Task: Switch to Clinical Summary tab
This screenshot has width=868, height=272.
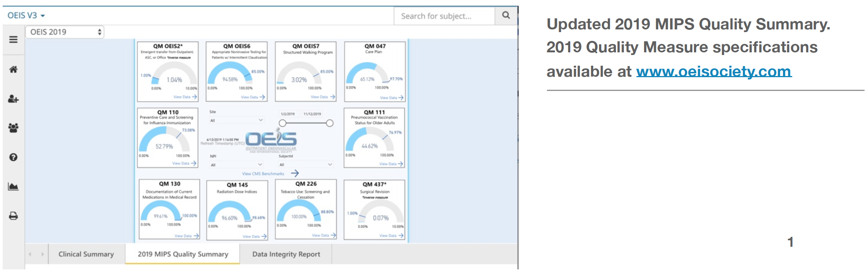Action: [86, 254]
